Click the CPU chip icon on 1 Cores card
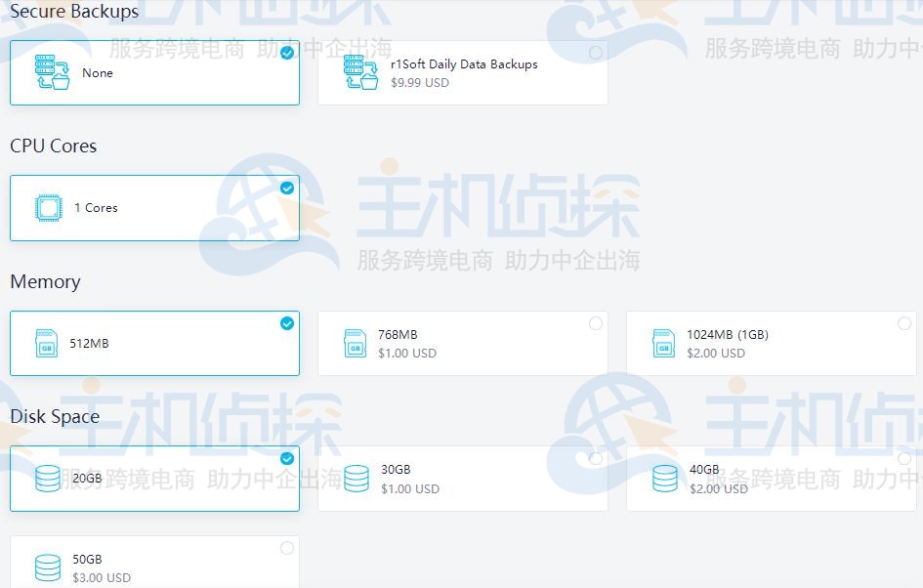This screenshot has width=923, height=588. (48, 207)
